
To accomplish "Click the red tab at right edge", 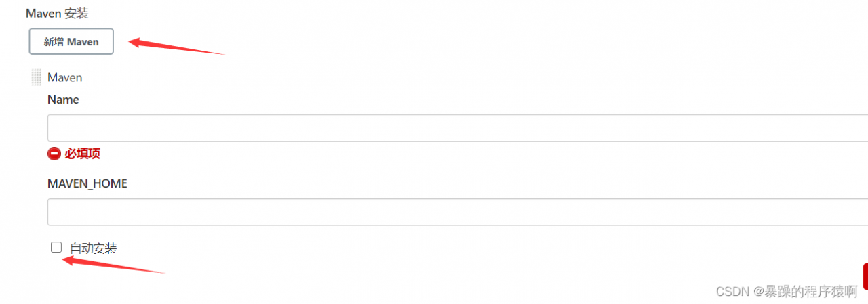I will (865, 276).
